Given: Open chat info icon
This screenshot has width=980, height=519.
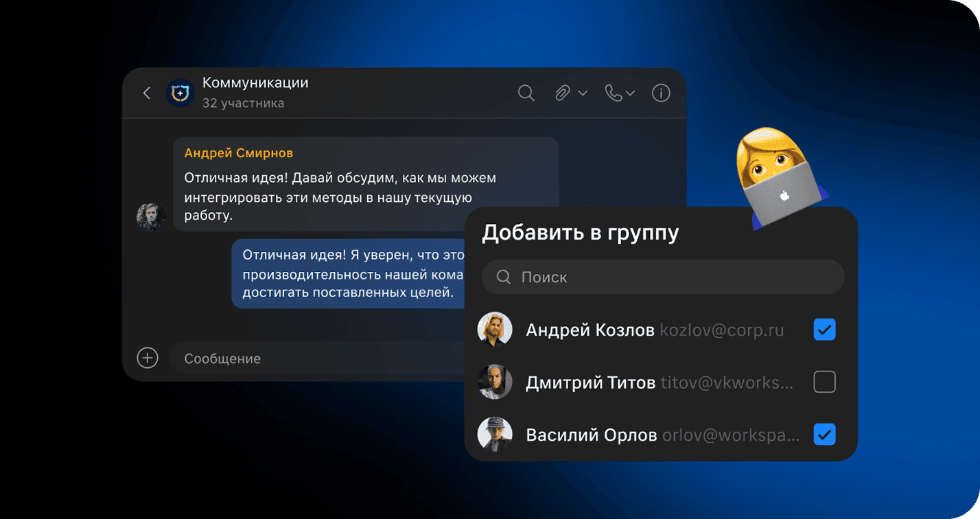Looking at the screenshot, I should pos(661,93).
